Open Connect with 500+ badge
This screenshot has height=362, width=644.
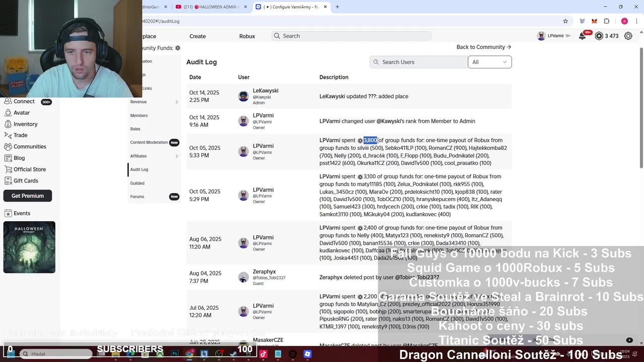[24, 102]
